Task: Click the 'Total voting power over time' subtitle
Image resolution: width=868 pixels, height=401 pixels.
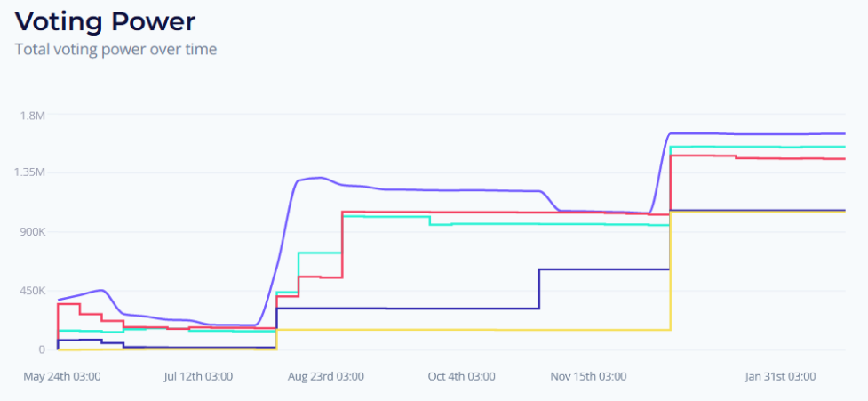Action: click(115, 49)
